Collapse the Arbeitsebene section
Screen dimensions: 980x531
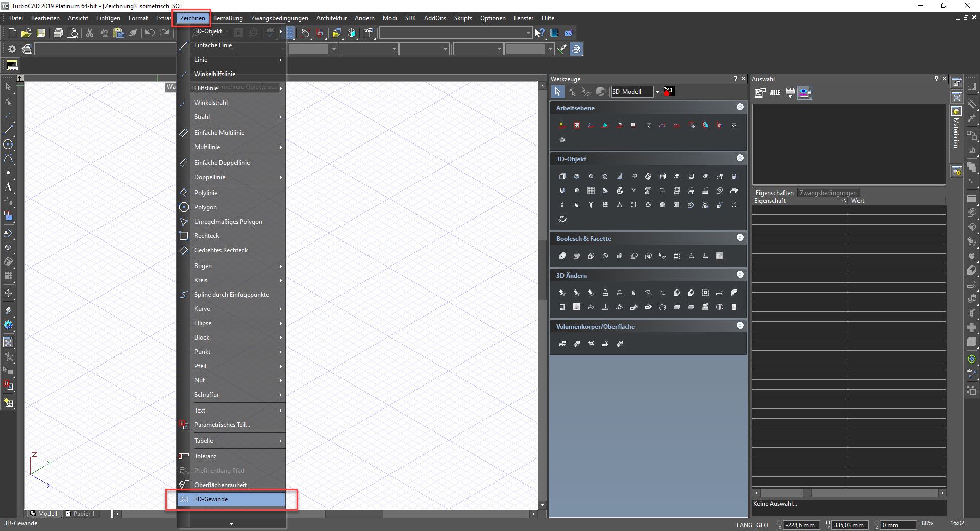740,107
